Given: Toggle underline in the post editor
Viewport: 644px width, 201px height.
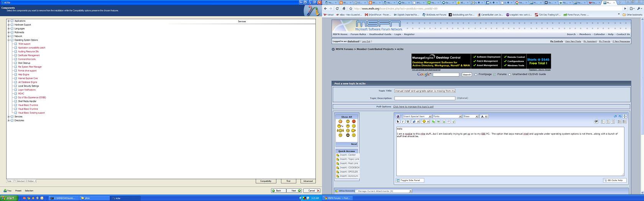Looking at the screenshot, I should [x=408, y=121].
